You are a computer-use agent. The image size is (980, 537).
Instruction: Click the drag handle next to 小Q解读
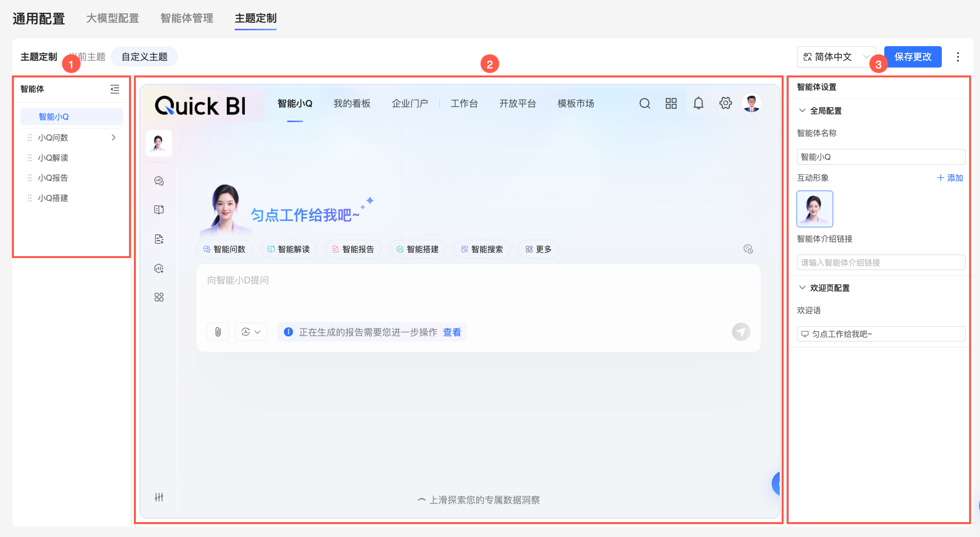(x=30, y=158)
